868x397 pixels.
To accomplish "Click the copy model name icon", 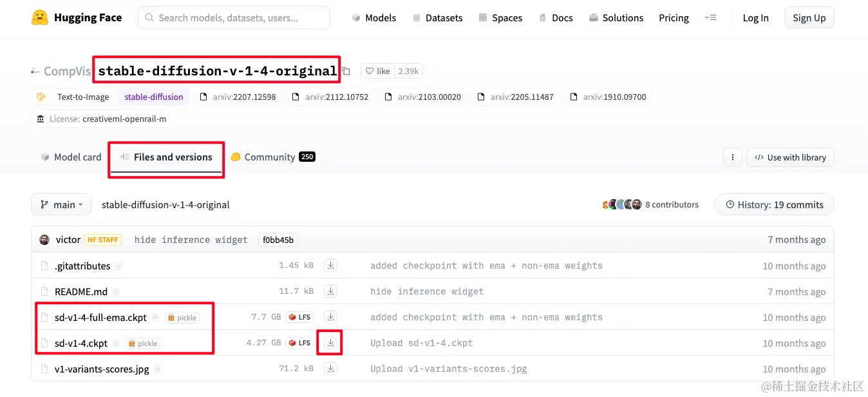I will tap(346, 71).
